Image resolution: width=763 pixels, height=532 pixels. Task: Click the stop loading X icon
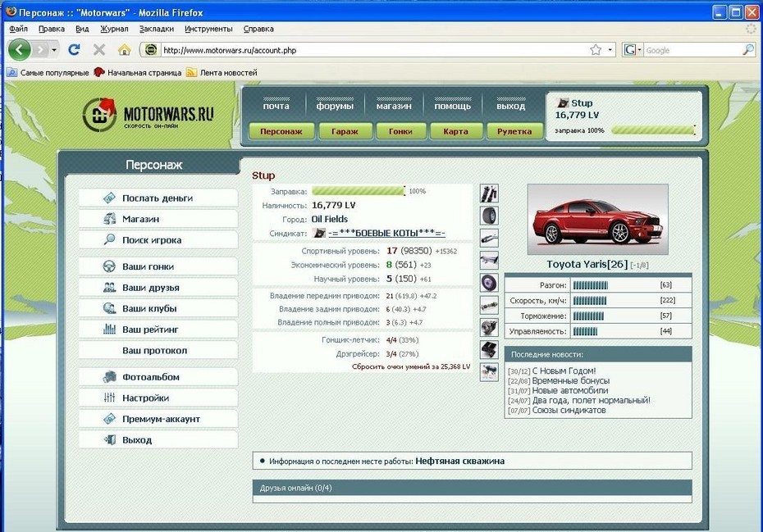[99, 50]
